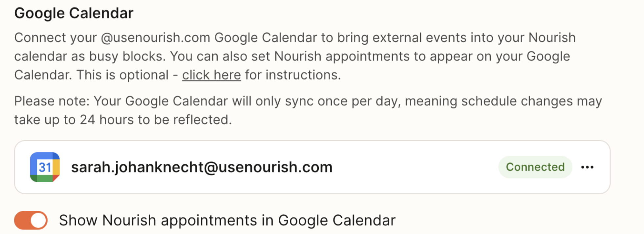Click the connected account card's empty area
The height and width of the screenshot is (234, 644).
[x=414, y=167]
